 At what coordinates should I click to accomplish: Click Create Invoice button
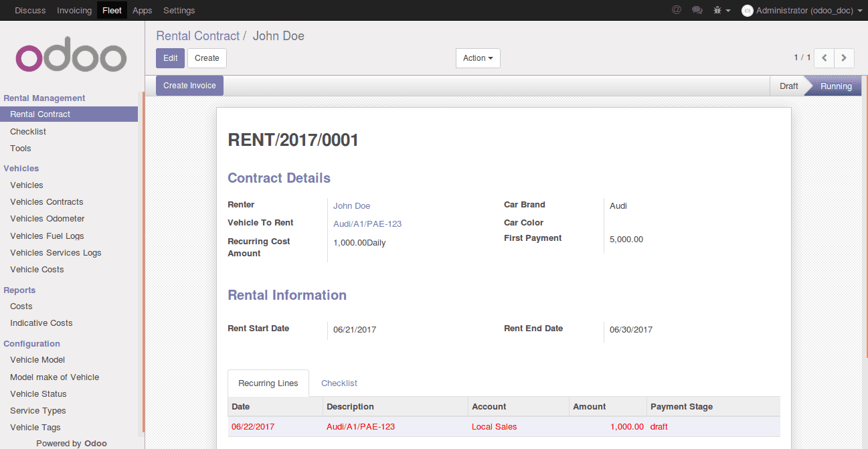pos(189,86)
